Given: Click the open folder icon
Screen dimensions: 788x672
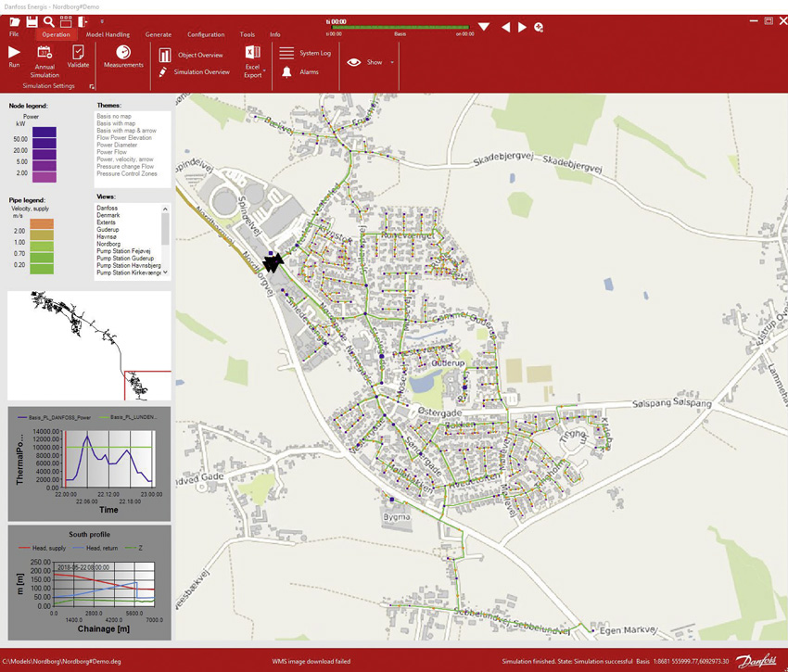Looking at the screenshot, I should coord(15,21).
